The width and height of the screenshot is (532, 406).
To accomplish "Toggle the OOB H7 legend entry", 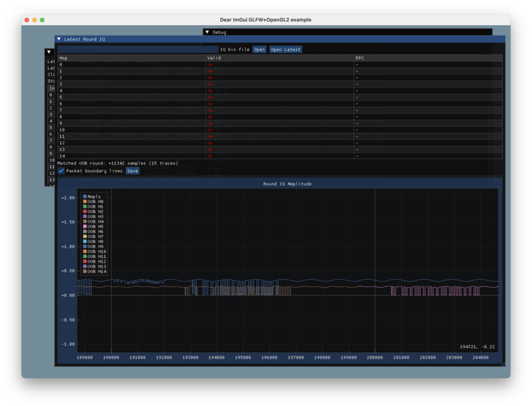I will [93, 237].
